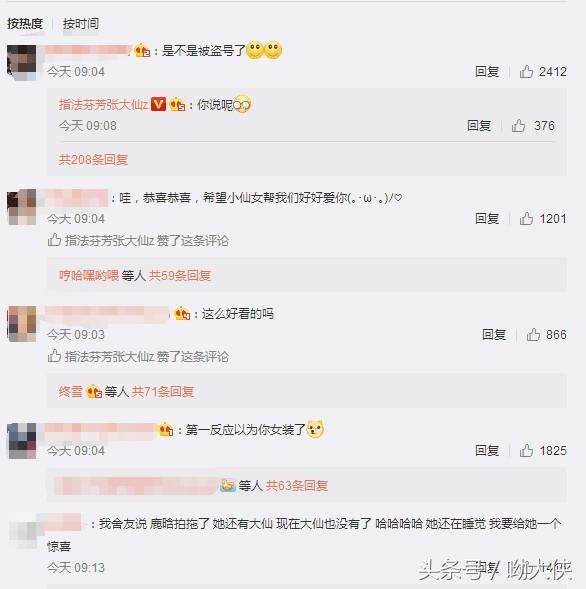The width and height of the screenshot is (586, 589).
Task: Click avatar of 这么好看的吗 commenter
Action: tap(22, 324)
